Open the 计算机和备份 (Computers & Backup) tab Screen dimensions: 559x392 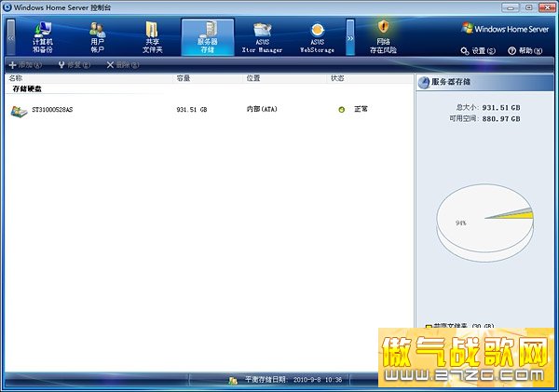point(43,37)
